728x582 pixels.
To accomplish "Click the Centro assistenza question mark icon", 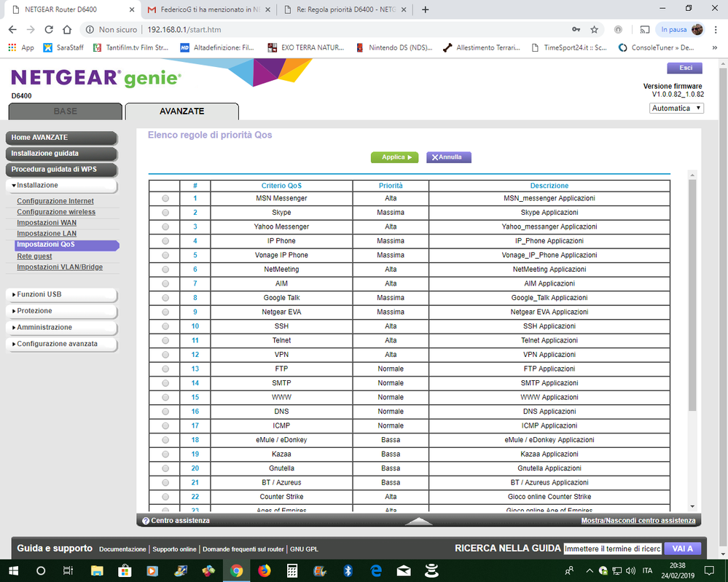I will coord(146,521).
